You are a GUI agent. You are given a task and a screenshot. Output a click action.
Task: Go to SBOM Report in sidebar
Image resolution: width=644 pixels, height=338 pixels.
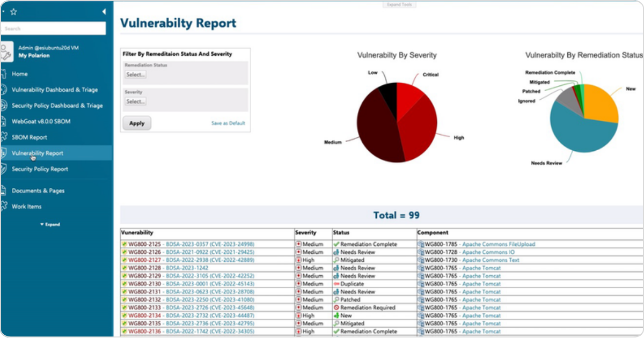click(30, 137)
